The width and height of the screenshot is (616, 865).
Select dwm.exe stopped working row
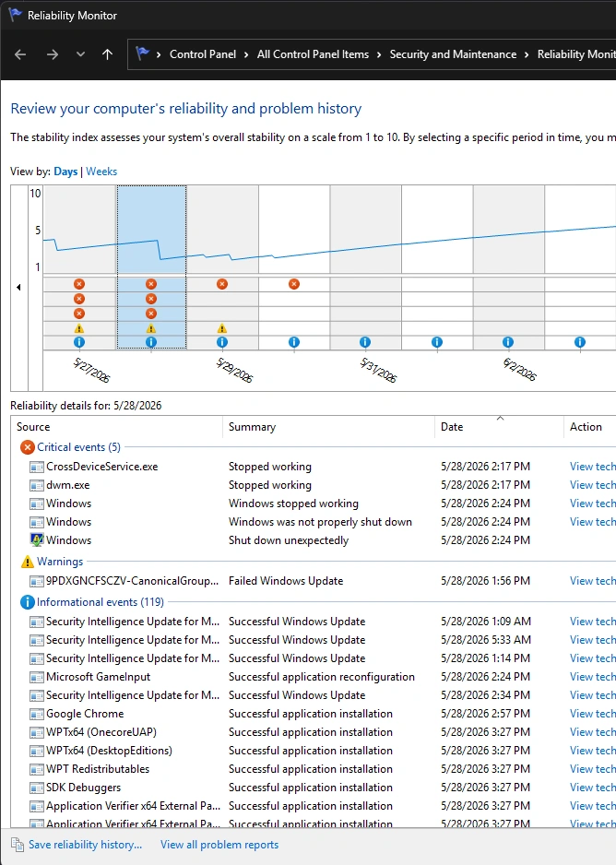click(314, 485)
